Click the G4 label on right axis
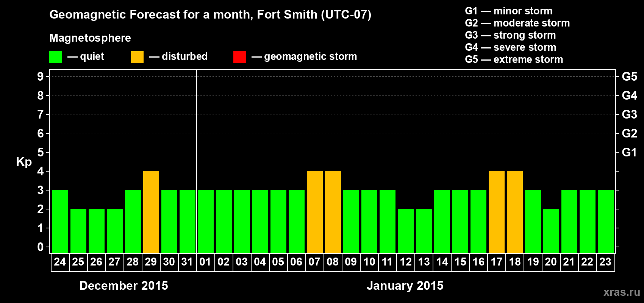 (x=630, y=95)
